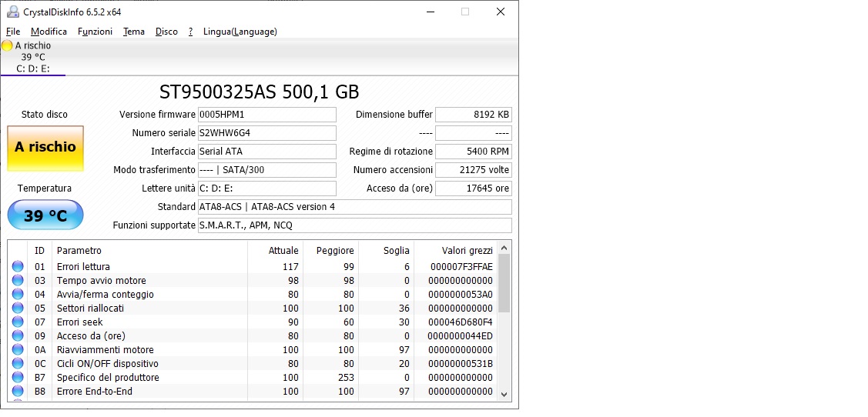Image resolution: width=868 pixels, height=417 pixels.
Task: Click raw value 000046D680F4
Action: [x=461, y=322]
